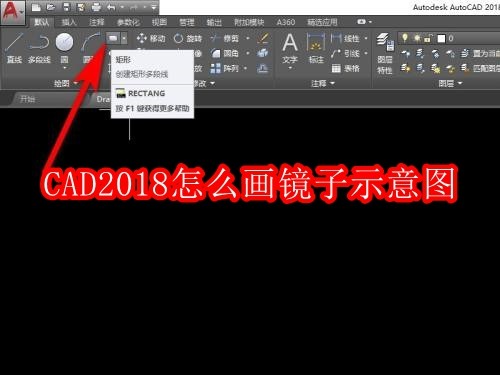Select the Dimension (标注) tool
Image resolution: width=500 pixels, height=375 pixels.
(x=316, y=48)
